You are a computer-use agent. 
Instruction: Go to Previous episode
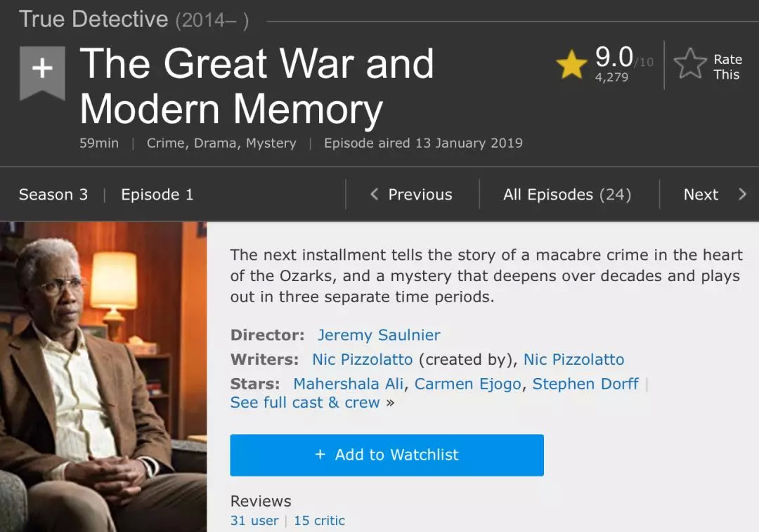point(420,195)
